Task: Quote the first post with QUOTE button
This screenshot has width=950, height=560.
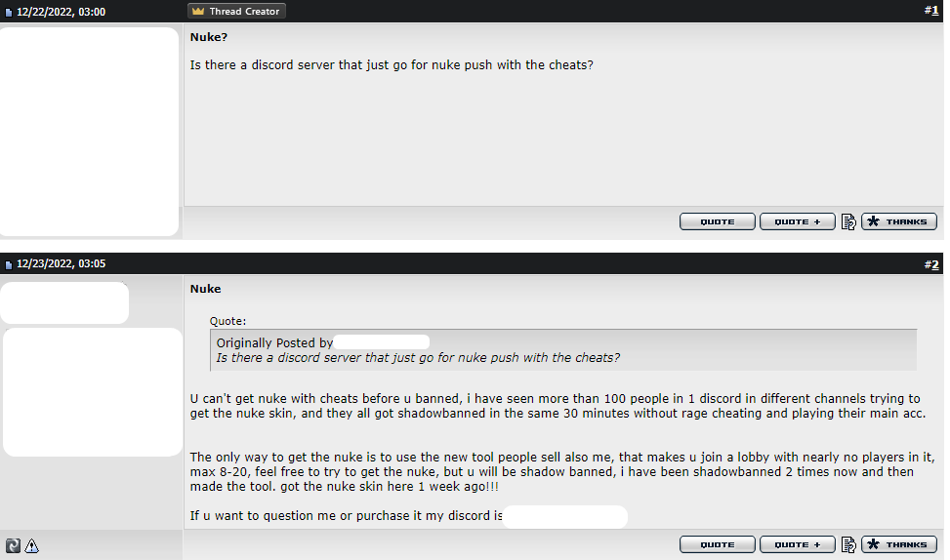Action: [x=718, y=221]
